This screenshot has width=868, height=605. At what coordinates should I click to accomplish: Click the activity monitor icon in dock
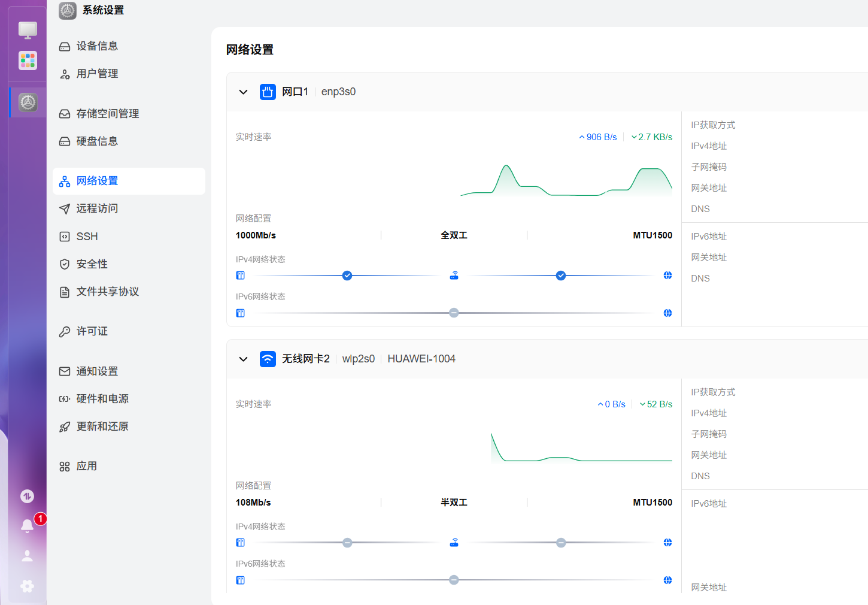(28, 496)
